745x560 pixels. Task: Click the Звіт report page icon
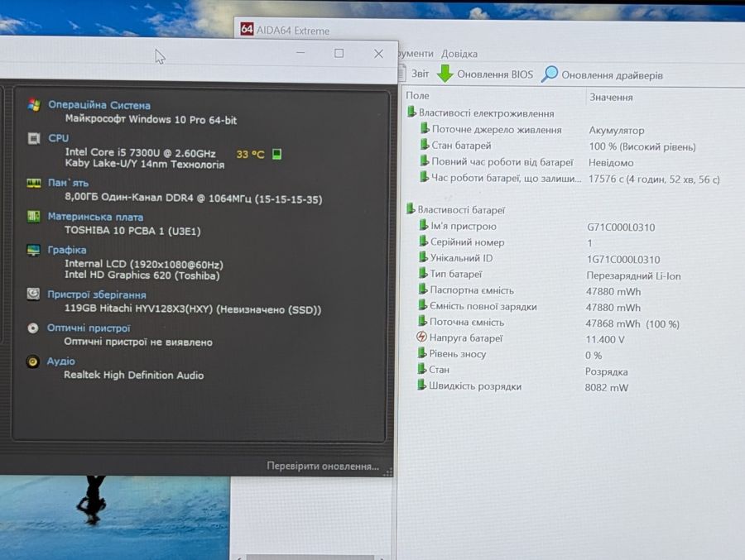pos(401,73)
